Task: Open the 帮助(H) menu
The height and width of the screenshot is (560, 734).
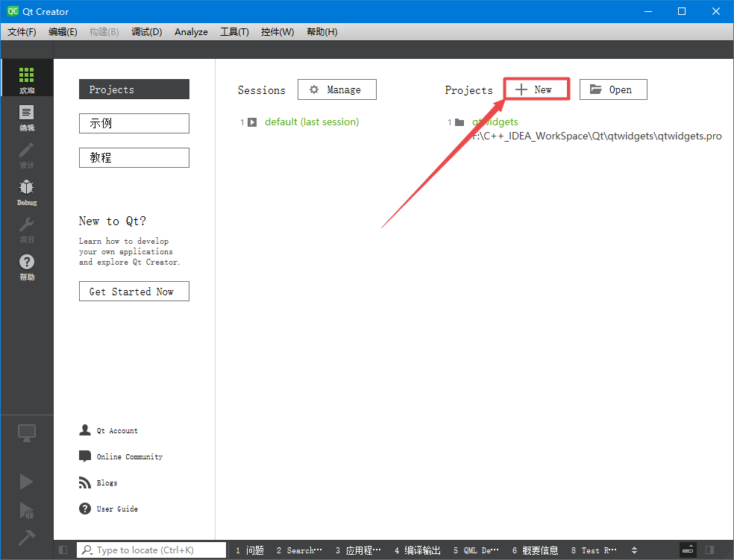Action: click(322, 32)
